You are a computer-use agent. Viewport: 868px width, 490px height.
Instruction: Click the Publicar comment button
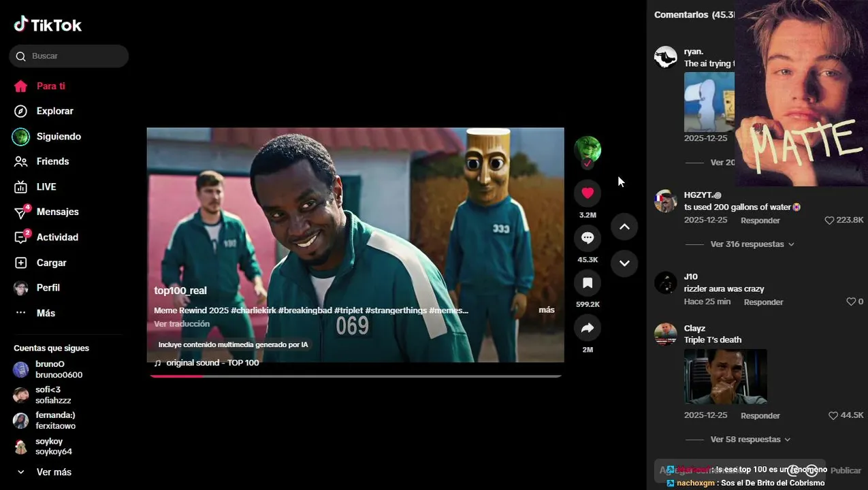tap(846, 470)
